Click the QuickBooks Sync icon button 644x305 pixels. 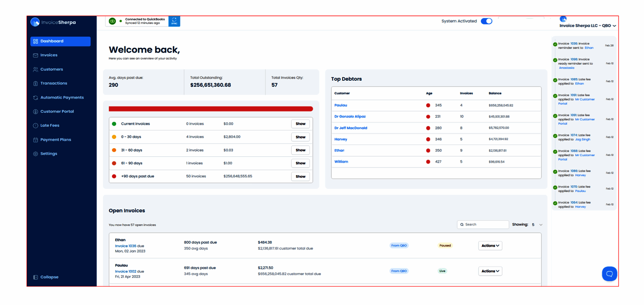174,21
